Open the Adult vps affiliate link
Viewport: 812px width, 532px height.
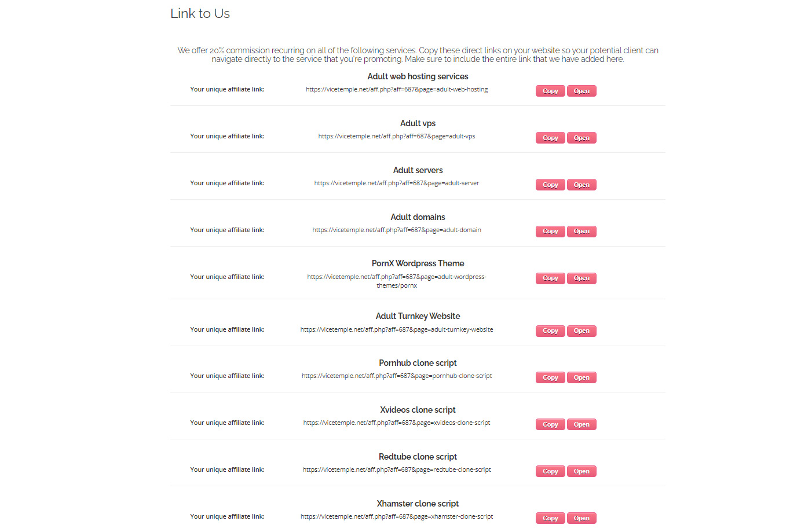(581, 138)
